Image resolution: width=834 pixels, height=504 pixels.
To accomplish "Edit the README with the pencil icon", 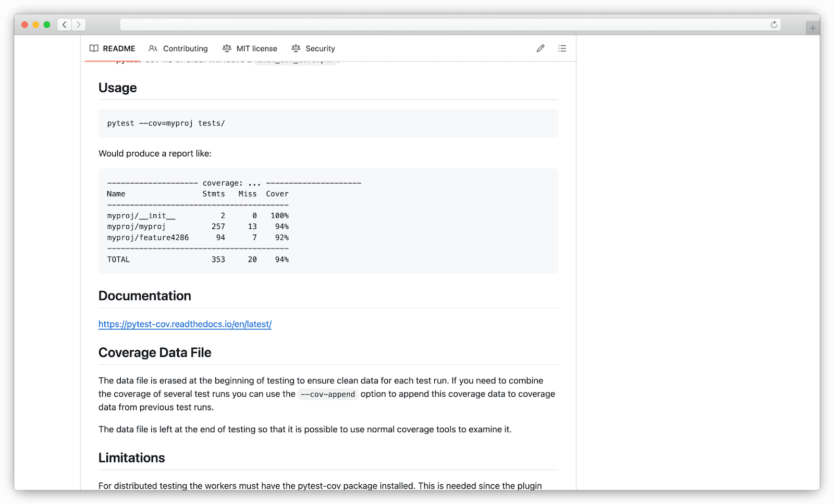I will point(540,48).
